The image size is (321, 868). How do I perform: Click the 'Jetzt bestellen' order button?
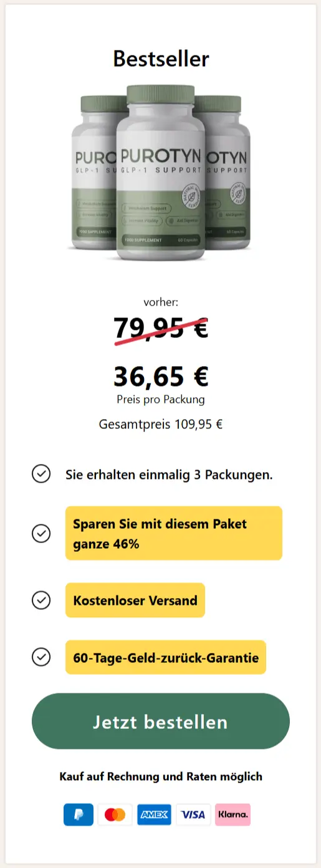161,721
